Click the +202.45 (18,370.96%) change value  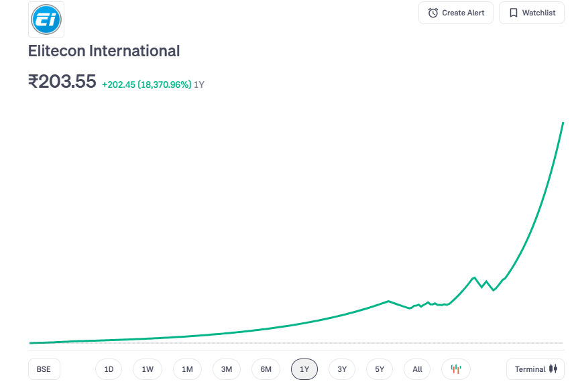(x=147, y=85)
